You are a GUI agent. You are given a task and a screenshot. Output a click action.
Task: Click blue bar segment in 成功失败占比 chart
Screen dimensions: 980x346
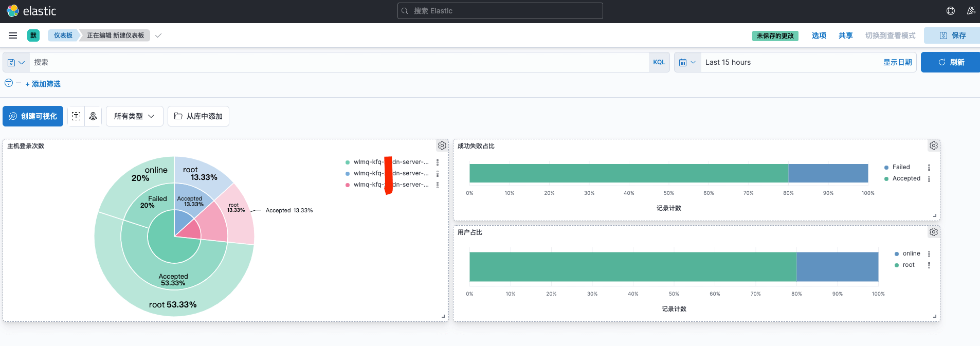(x=828, y=173)
